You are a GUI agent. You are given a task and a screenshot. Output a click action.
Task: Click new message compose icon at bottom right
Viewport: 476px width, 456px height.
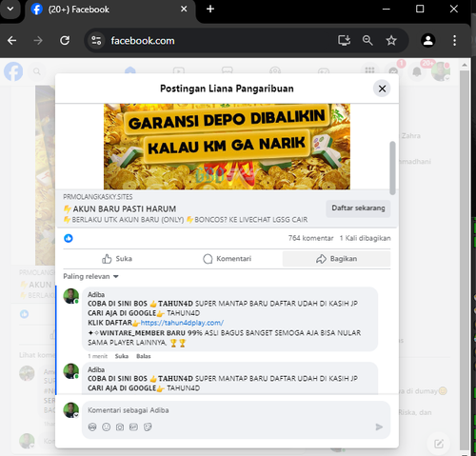pyautogui.click(x=439, y=444)
